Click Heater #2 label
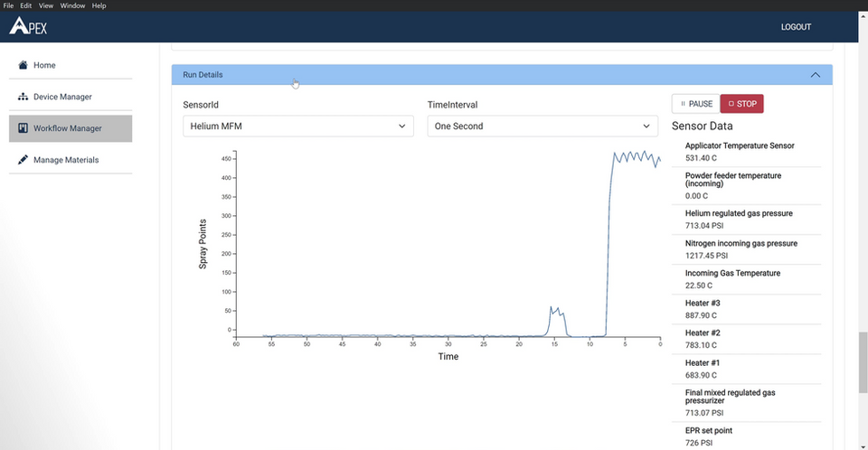The height and width of the screenshot is (450, 868). pos(703,333)
